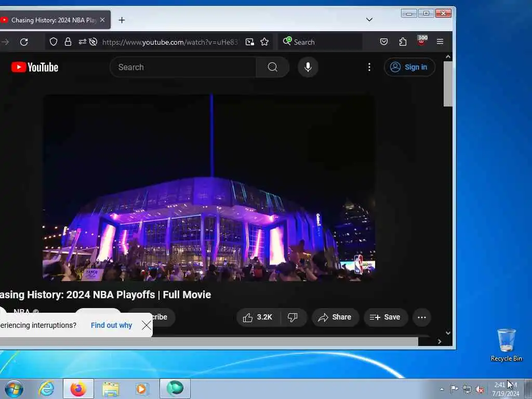Open the green round taskbar app
This screenshot has width=532, height=399.
click(175, 388)
